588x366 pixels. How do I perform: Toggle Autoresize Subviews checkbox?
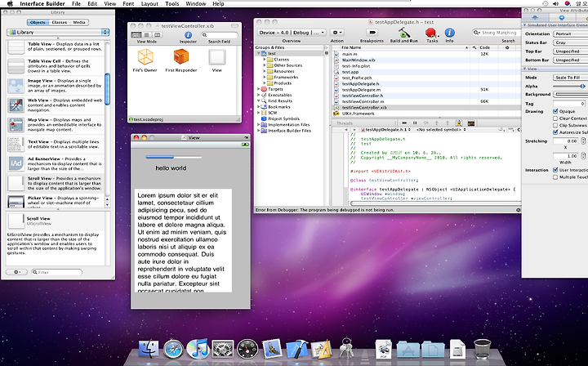click(555, 132)
